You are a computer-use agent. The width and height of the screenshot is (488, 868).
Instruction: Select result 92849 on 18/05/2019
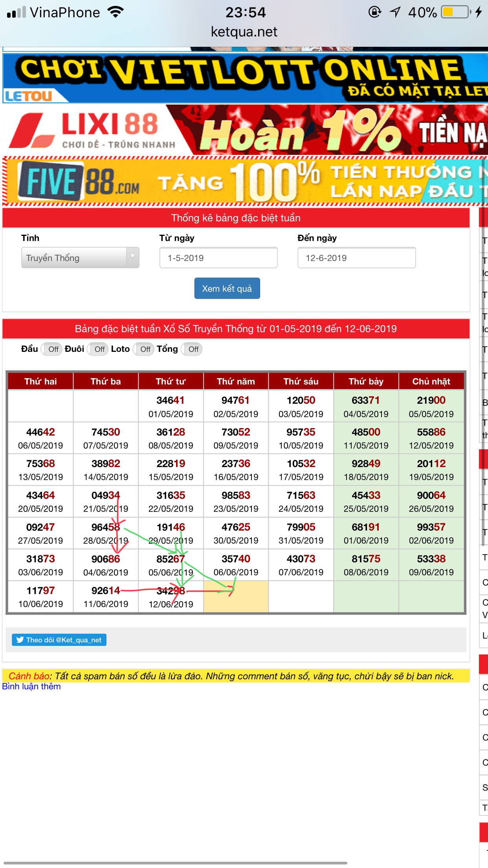[x=366, y=470]
